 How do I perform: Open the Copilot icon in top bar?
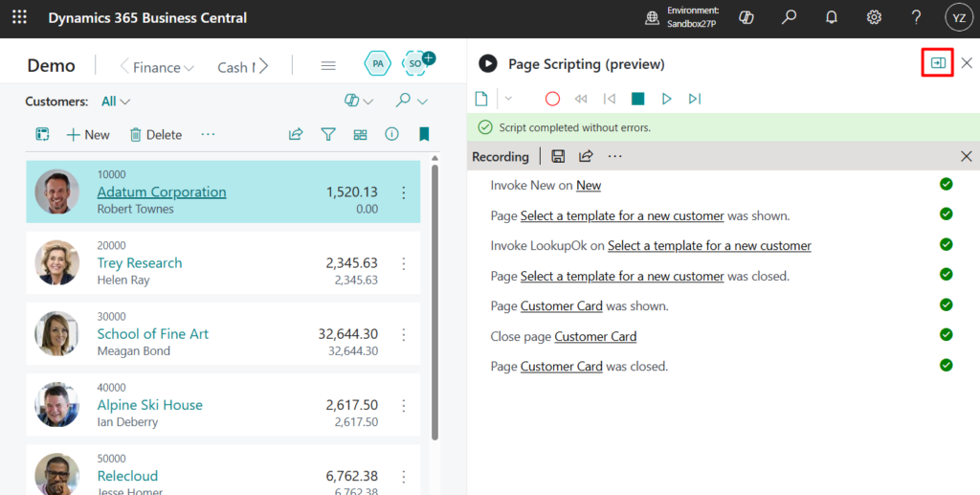747,17
